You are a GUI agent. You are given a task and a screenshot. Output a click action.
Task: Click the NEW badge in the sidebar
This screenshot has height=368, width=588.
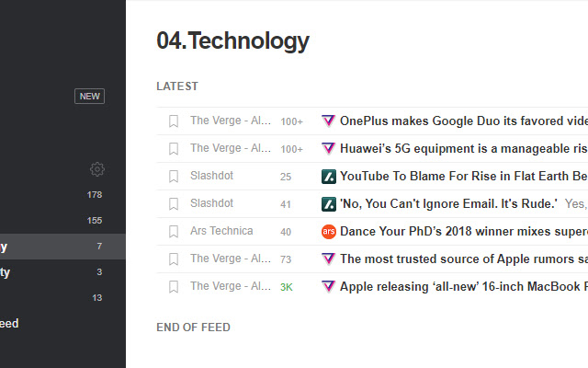89,97
